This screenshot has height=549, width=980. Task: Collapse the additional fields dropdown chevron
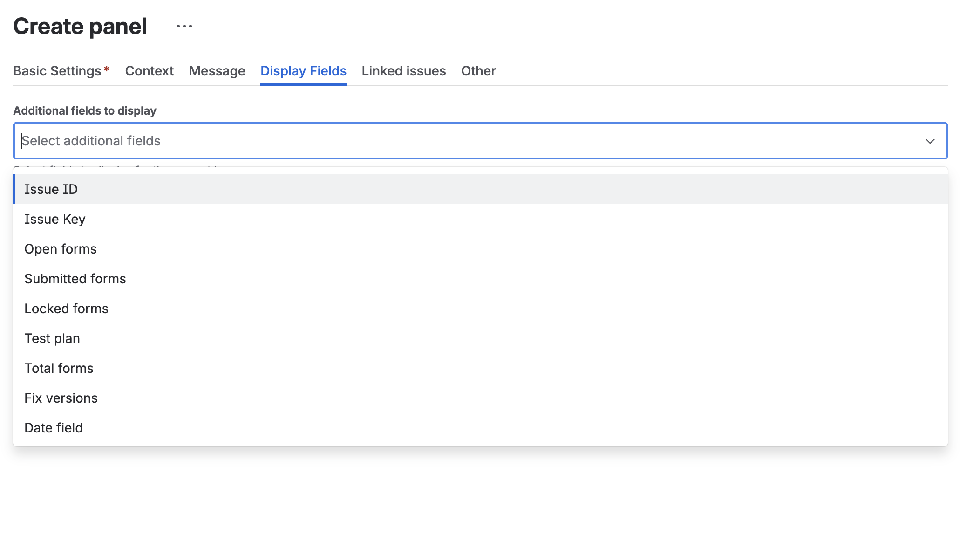tap(930, 141)
